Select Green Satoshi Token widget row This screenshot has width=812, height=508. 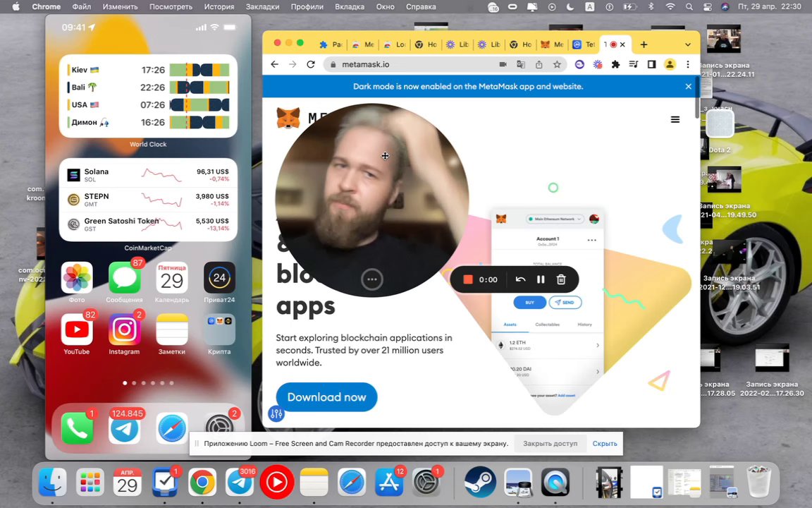click(x=148, y=224)
